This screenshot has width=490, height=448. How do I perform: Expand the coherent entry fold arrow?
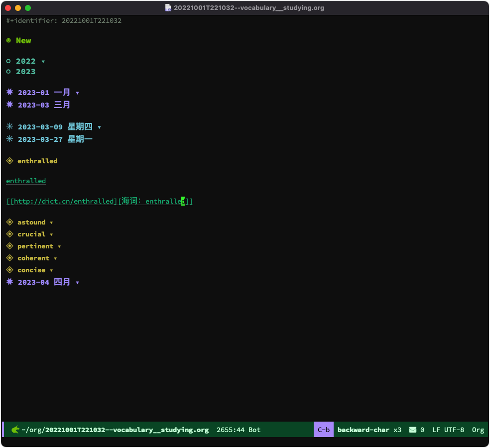coord(55,259)
